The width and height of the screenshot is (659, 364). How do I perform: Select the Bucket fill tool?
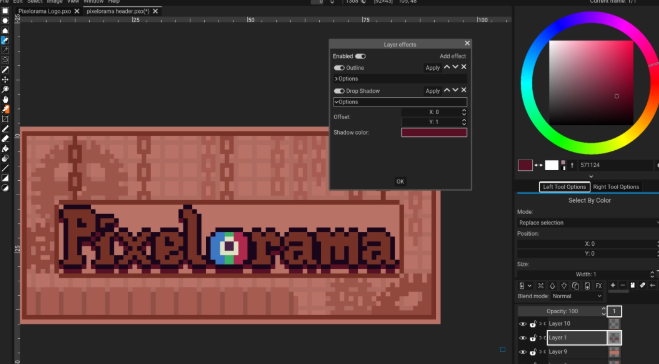tap(5, 149)
